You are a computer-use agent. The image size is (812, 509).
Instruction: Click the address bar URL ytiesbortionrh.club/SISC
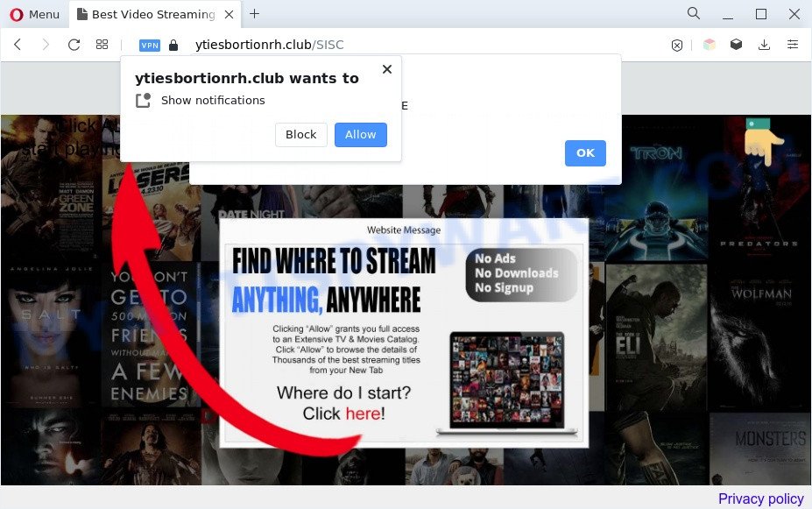point(269,45)
